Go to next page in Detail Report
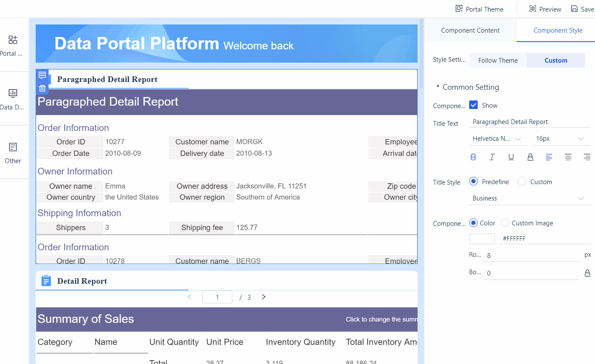This screenshot has height=364, width=595. [x=264, y=297]
